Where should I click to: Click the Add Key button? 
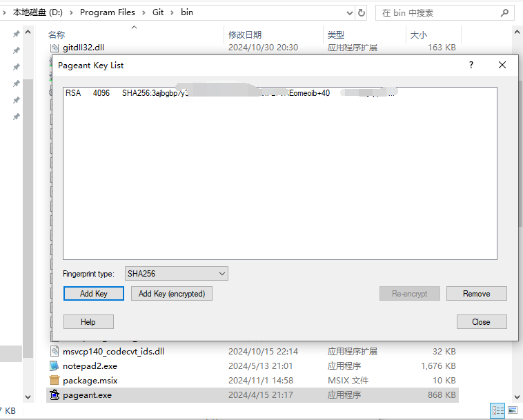(x=93, y=294)
